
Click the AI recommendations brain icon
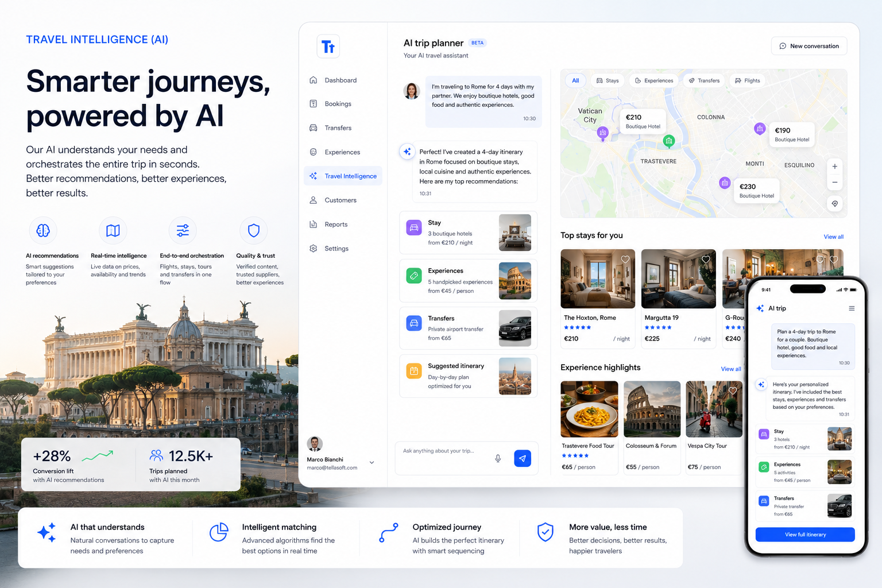[43, 230]
